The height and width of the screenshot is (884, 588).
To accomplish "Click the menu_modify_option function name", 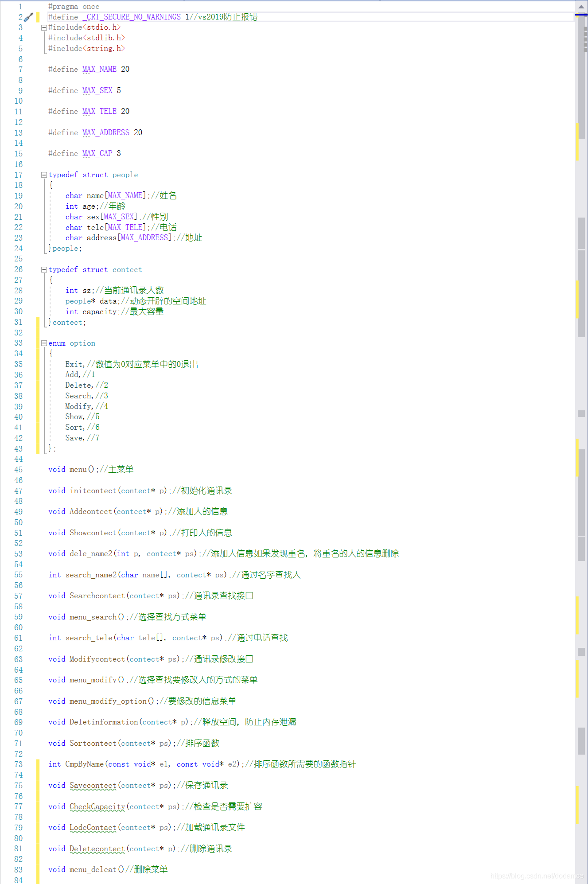I will click(x=108, y=701).
